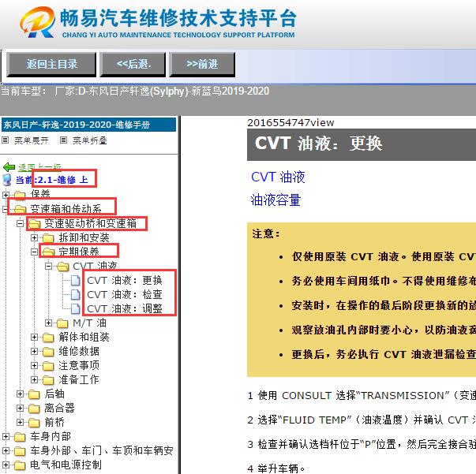The width and height of the screenshot is (476, 474).
Task: Click document icon beside CVT 油液：更换
Action: click(x=76, y=281)
